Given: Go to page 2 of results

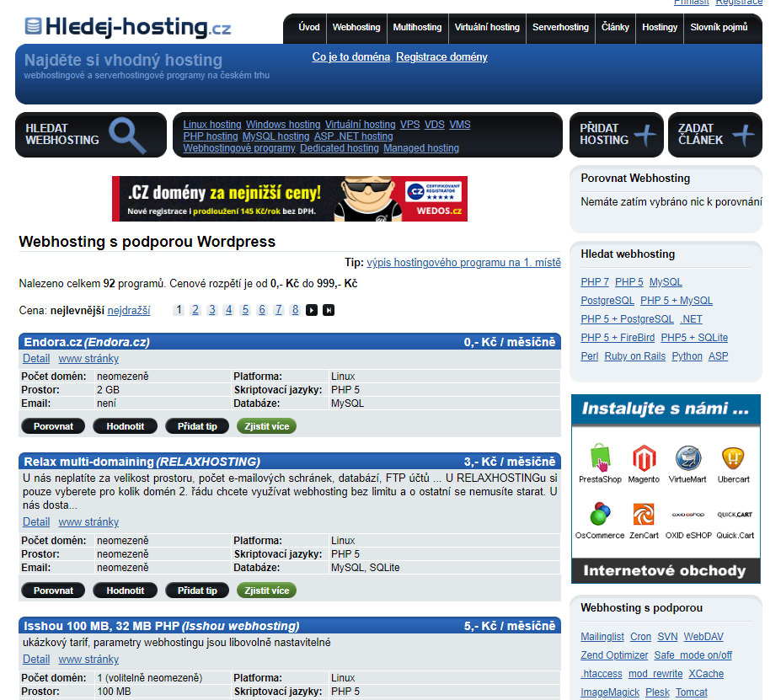Looking at the screenshot, I should click(x=195, y=310).
